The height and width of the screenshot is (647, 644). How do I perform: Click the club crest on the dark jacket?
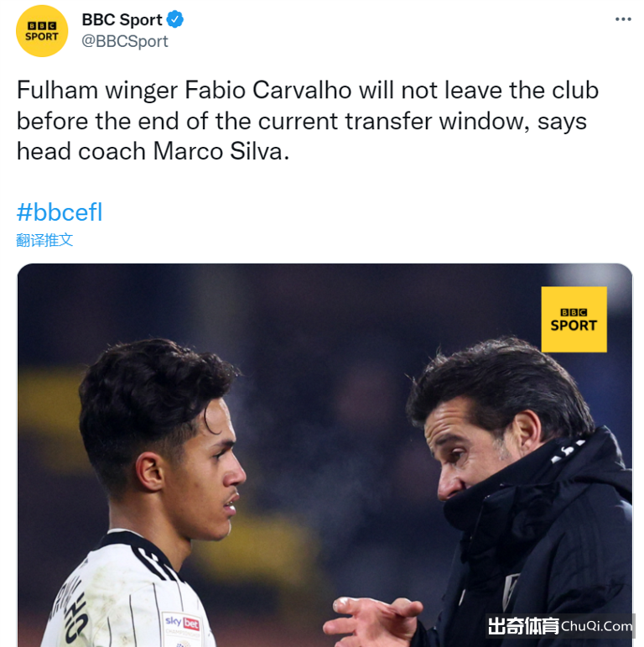point(512,590)
